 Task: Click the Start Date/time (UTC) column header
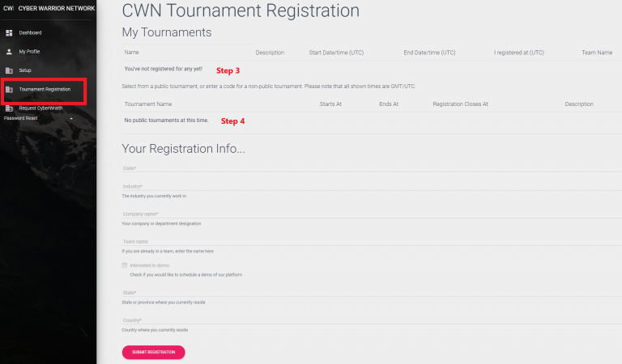[336, 53]
